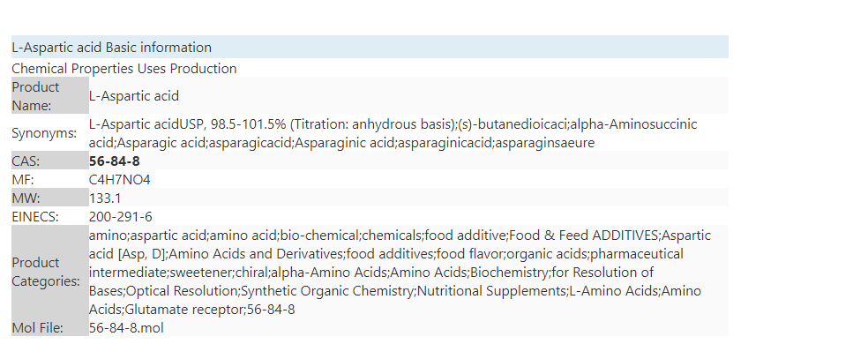Viewport: 868px width, 344px height.
Task: Select the molecular formula C4H7NO4
Action: (120, 179)
